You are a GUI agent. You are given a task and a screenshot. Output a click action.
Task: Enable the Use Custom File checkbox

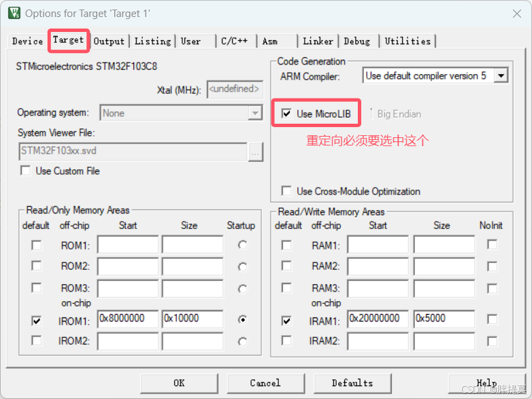25,171
